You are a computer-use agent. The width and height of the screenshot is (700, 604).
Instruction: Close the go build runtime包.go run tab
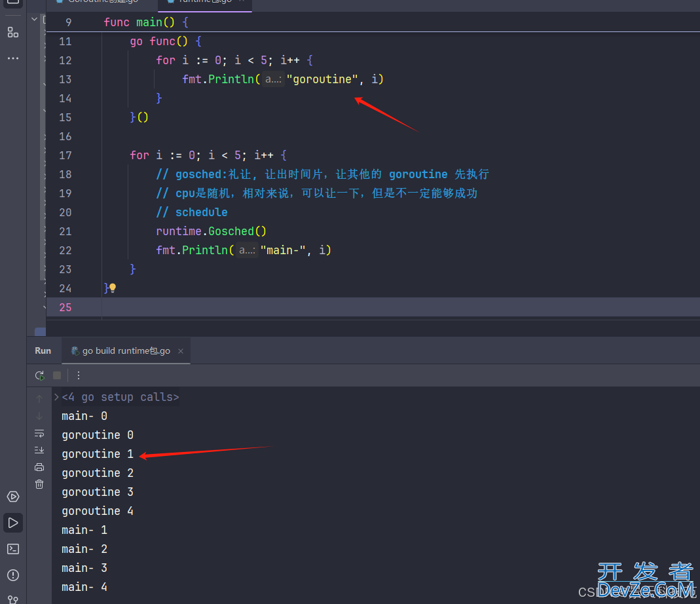tap(181, 351)
